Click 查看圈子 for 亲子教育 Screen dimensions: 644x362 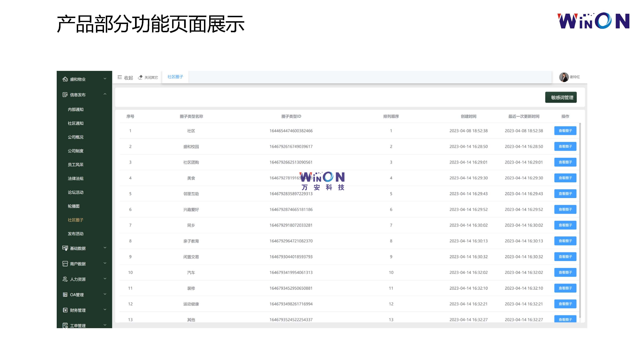click(565, 241)
